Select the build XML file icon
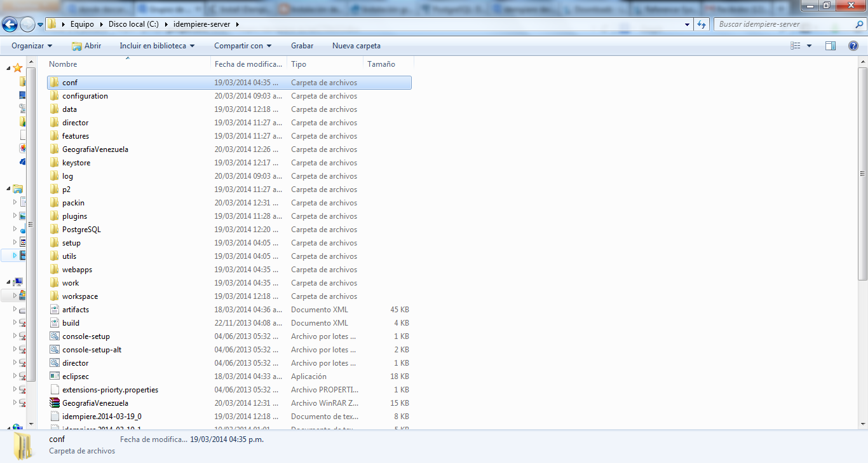The image size is (868, 463). pyautogui.click(x=55, y=323)
